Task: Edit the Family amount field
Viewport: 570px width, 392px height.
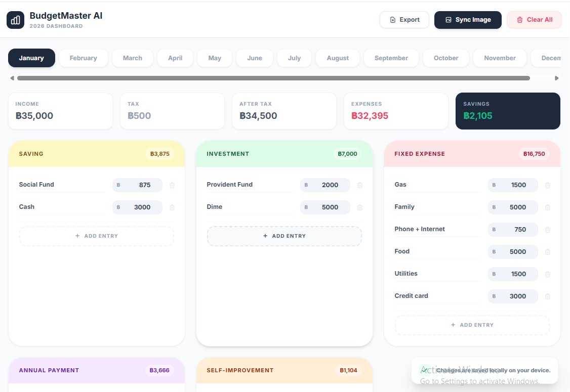Action: click(x=513, y=207)
